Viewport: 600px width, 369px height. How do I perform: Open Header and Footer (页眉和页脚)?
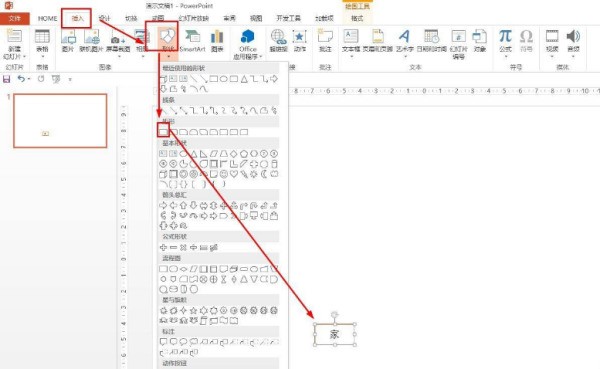point(377,41)
